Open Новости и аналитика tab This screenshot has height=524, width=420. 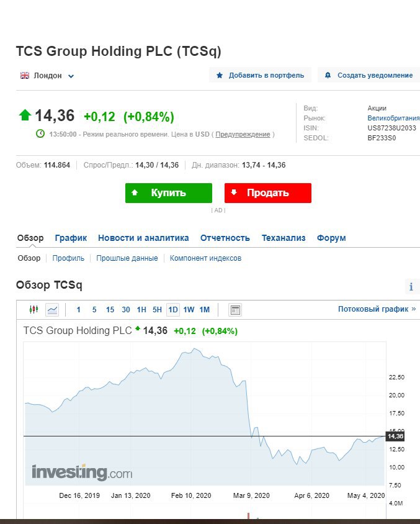143,238
